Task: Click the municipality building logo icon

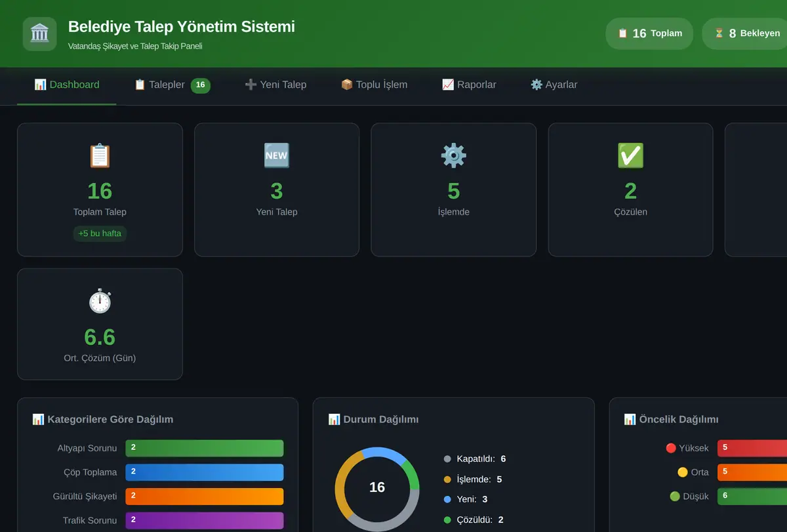Action: [39, 33]
